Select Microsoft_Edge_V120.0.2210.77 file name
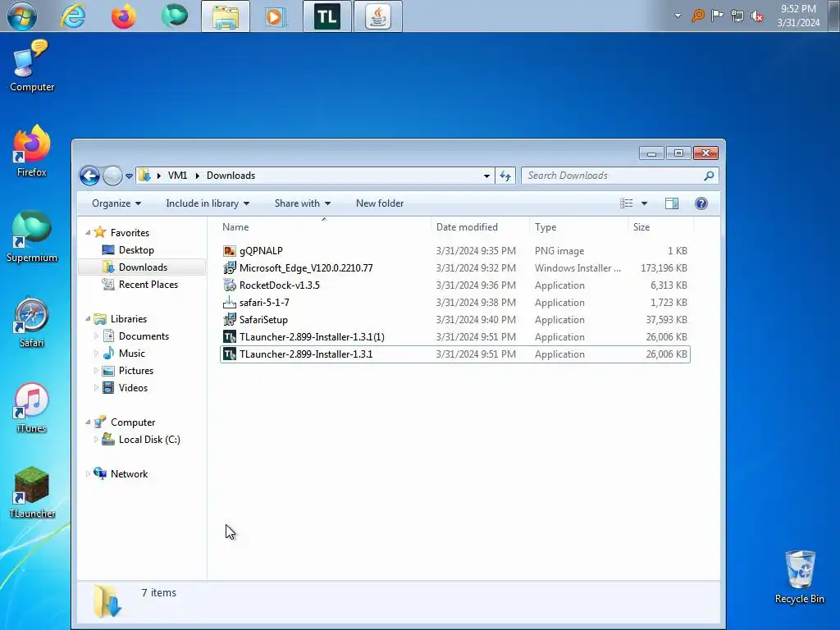 [306, 268]
